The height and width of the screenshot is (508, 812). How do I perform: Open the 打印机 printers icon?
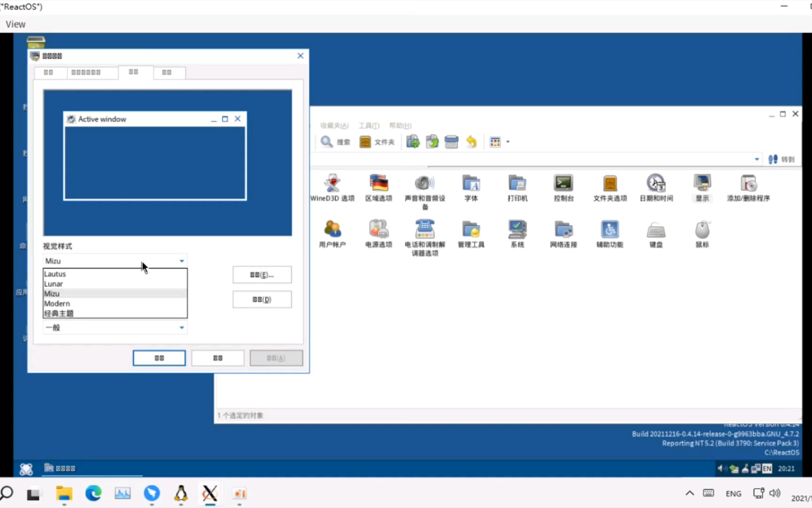(517, 188)
